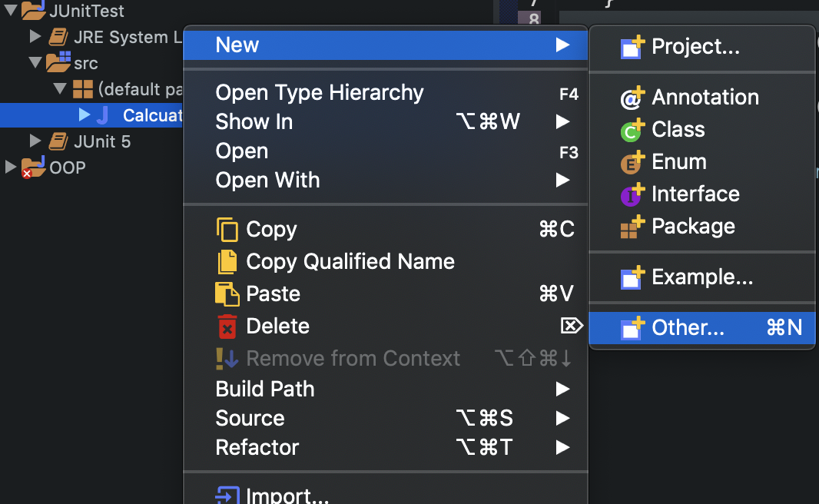The height and width of the screenshot is (504, 819).
Task: Click the red Delete icon
Action: [x=227, y=327]
